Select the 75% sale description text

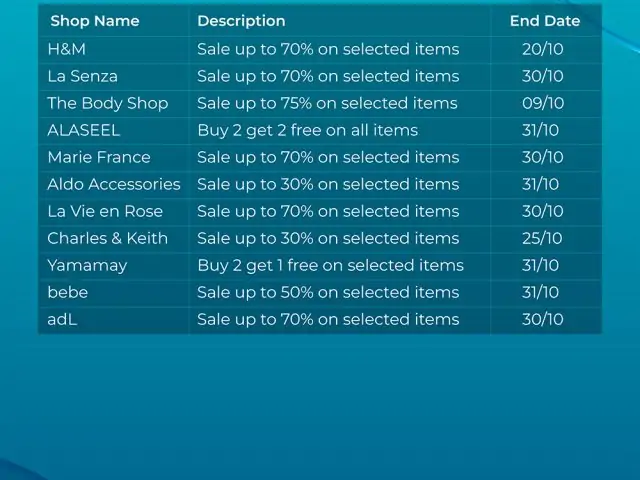click(327, 104)
